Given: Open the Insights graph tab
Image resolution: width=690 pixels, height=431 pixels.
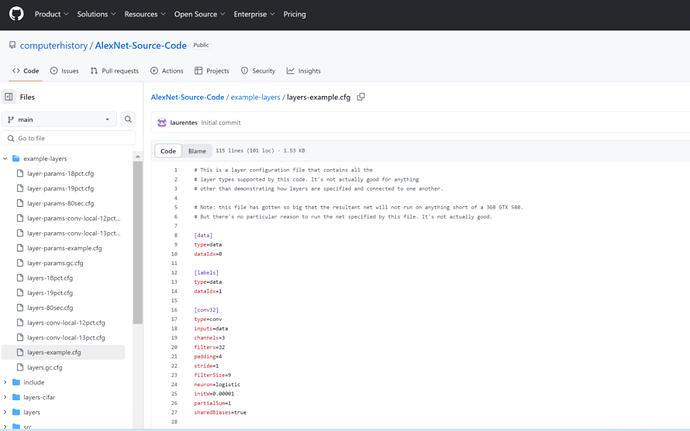Looking at the screenshot, I should coord(303,71).
